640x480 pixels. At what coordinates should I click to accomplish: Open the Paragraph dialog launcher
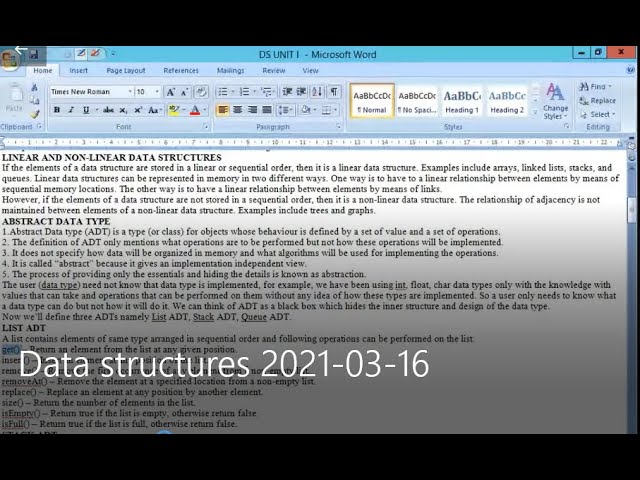click(338, 127)
